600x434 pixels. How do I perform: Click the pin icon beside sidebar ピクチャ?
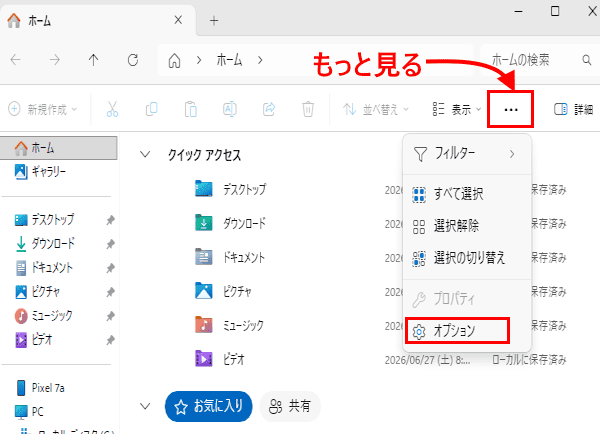(110, 292)
